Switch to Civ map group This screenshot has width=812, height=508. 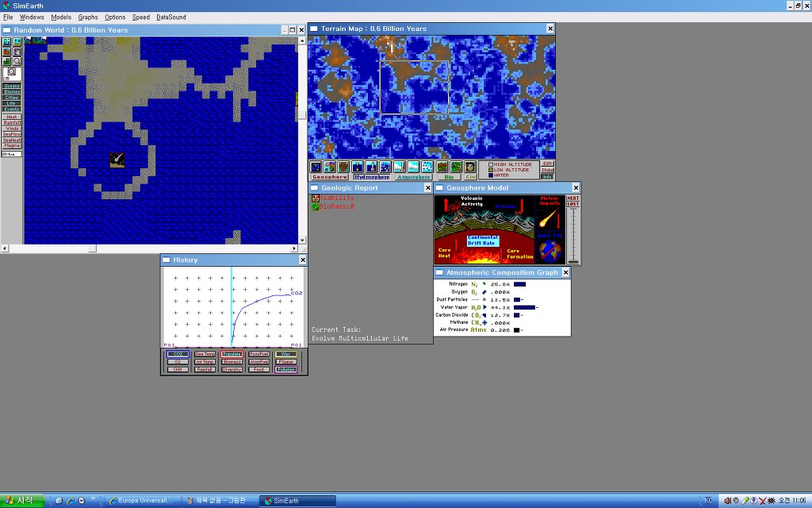470,177
